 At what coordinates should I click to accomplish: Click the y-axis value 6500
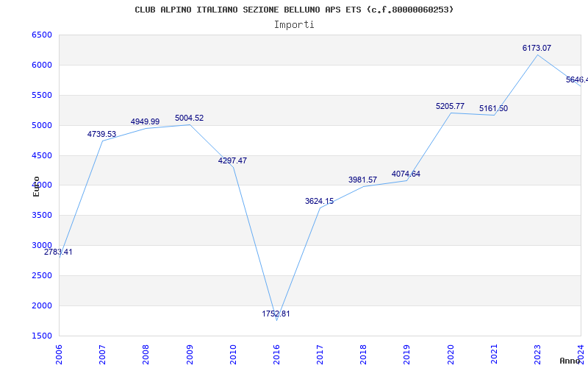point(42,35)
